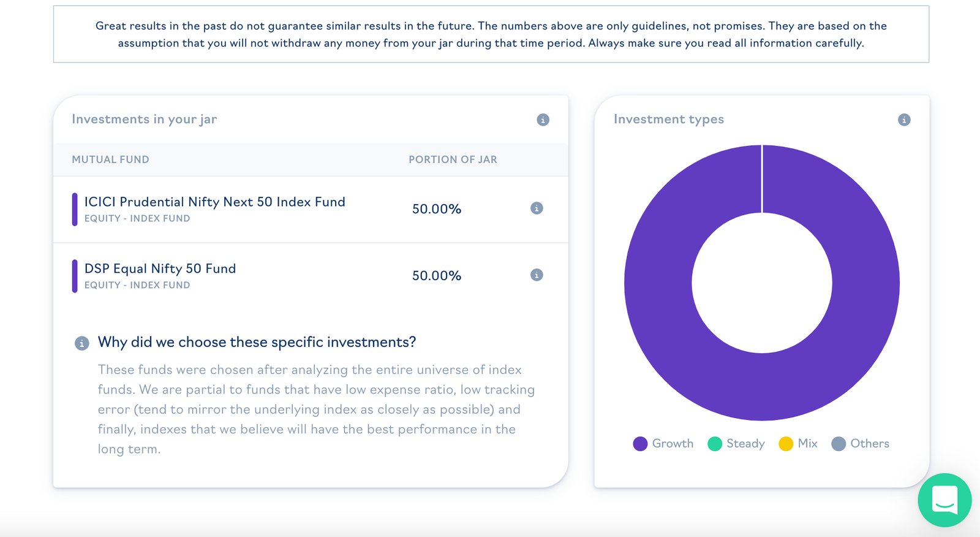
Task: Click purple color bar beside DSP fund
Action: (x=75, y=276)
